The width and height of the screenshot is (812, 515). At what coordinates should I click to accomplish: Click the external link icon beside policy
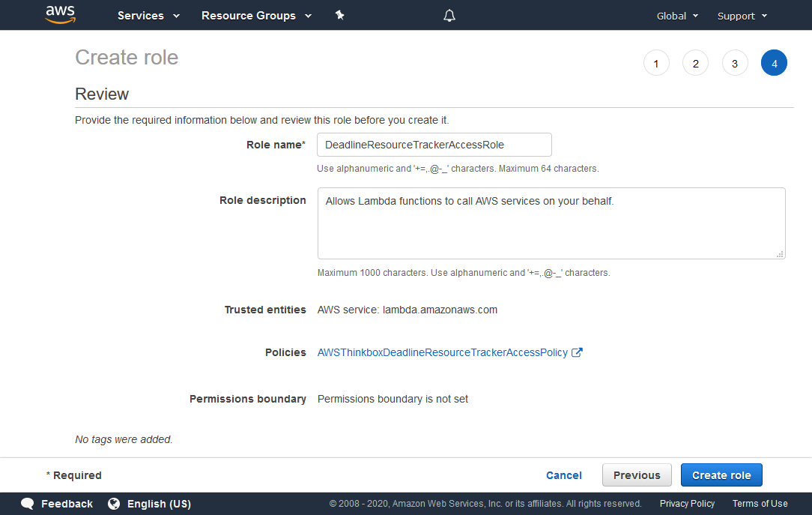click(577, 352)
